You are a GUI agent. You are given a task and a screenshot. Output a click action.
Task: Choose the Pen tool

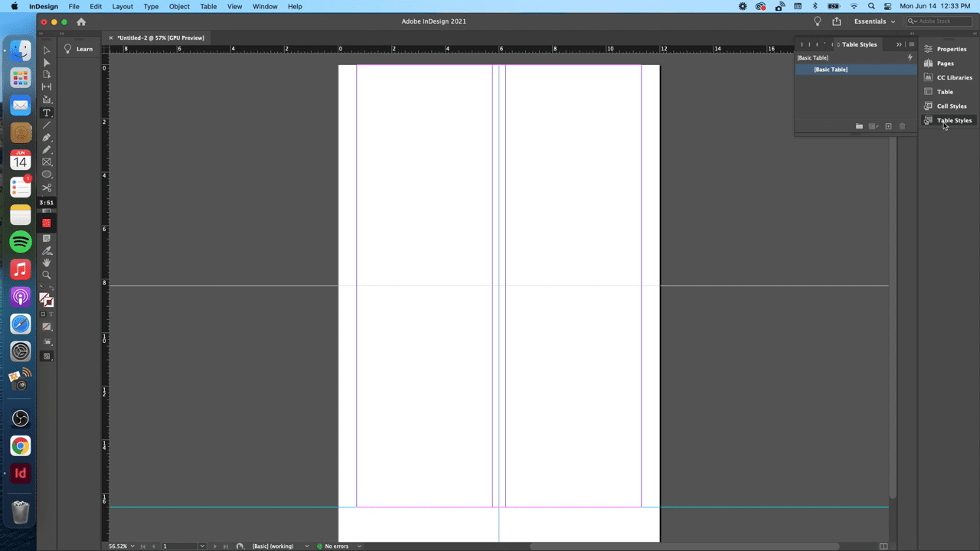tap(46, 139)
